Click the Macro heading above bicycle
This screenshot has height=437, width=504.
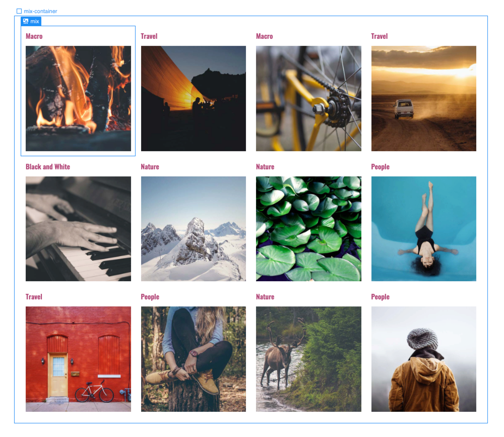click(x=265, y=36)
